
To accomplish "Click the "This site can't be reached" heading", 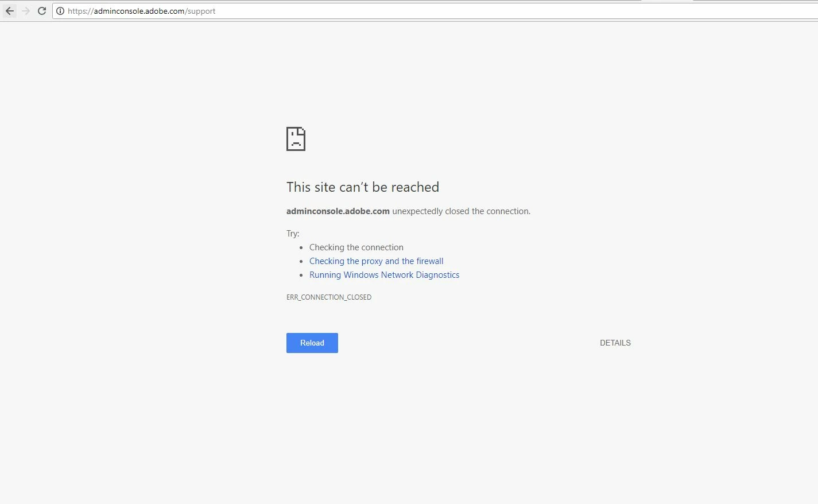I will tap(363, 187).
